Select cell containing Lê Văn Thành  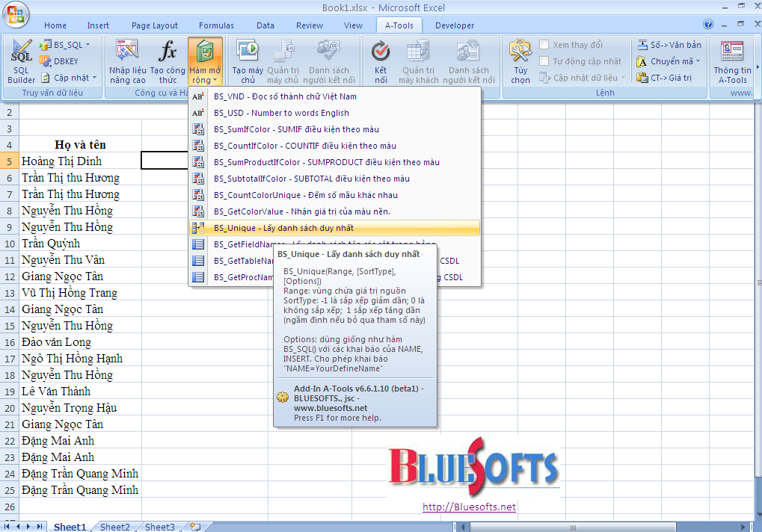pyautogui.click(x=80, y=392)
